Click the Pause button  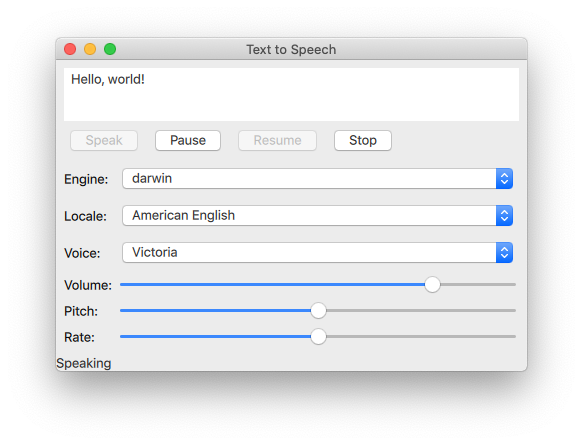(188, 141)
